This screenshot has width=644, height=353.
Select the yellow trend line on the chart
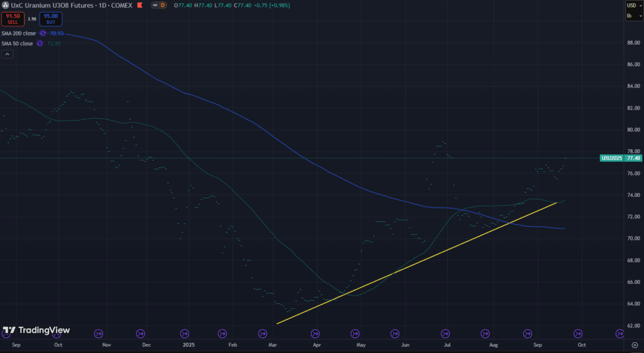point(415,263)
